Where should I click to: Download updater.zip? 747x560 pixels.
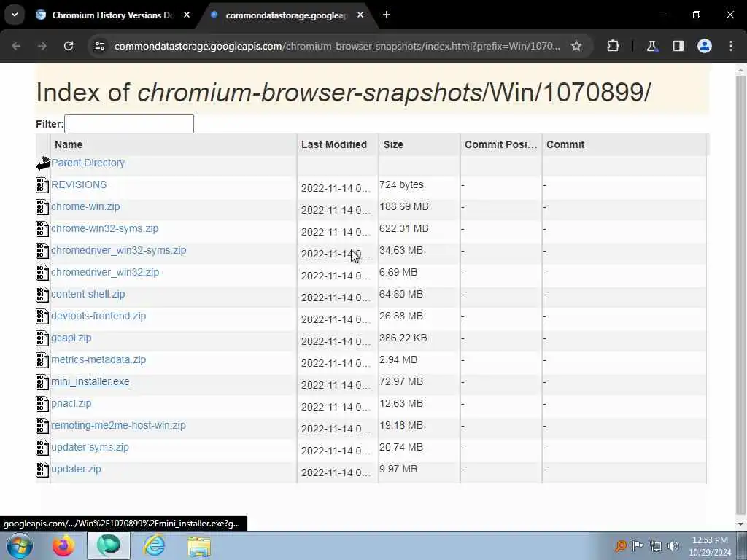coord(76,470)
